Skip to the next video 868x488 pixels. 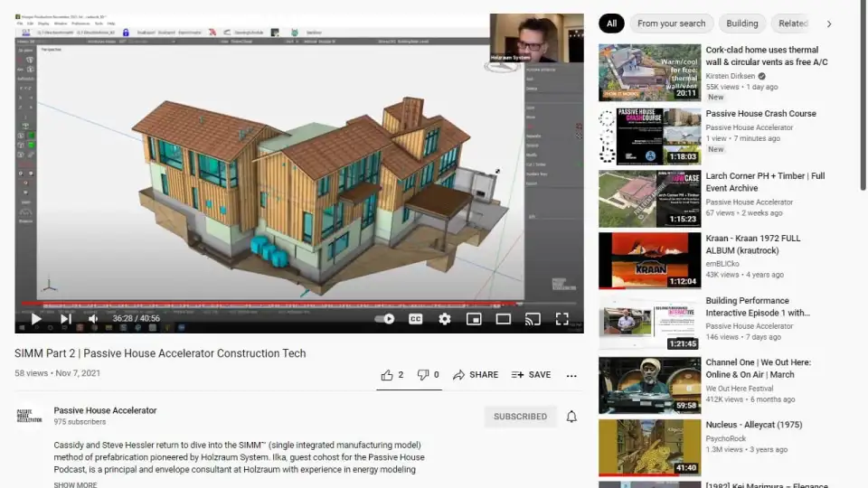point(66,319)
